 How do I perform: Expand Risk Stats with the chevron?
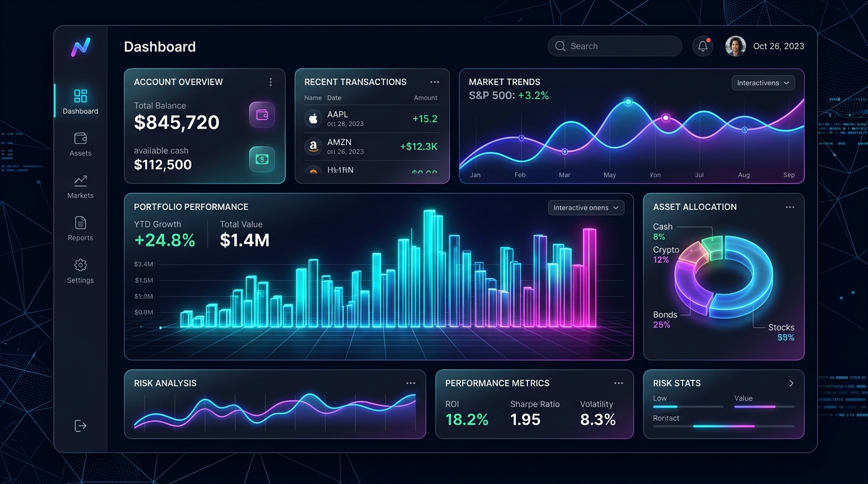[791, 383]
